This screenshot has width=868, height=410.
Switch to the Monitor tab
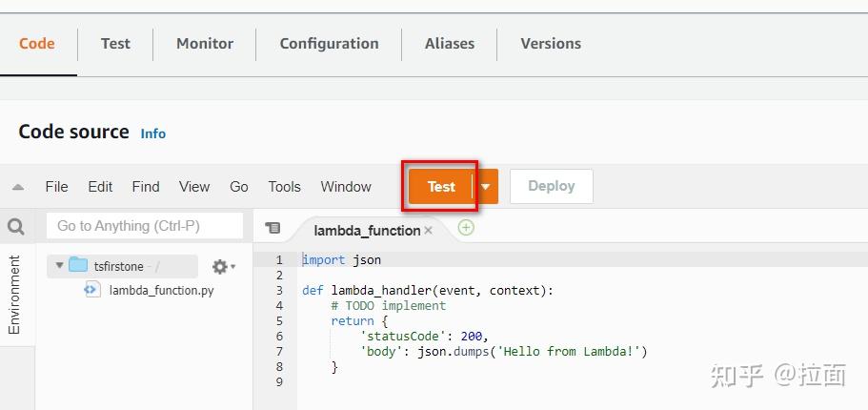[x=205, y=44]
